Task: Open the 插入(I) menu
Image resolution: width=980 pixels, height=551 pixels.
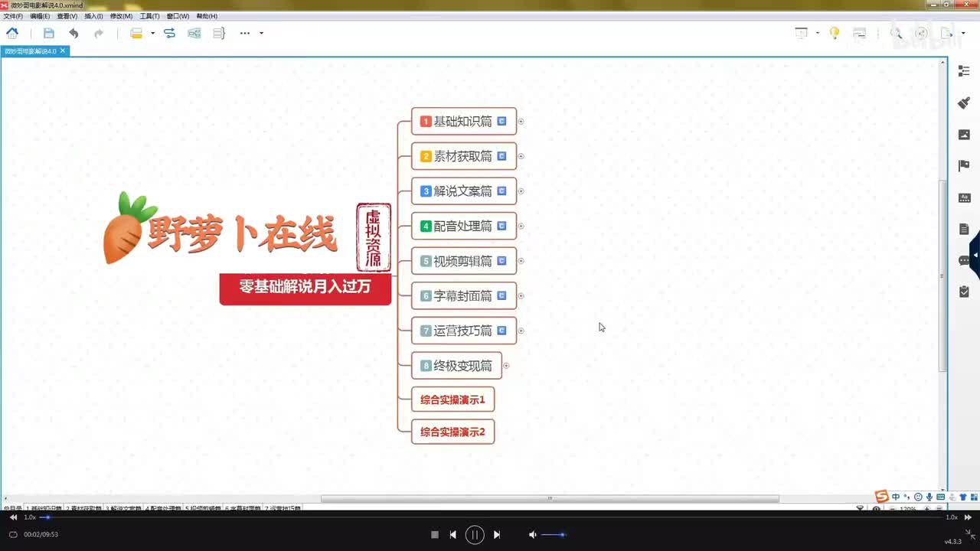Action: click(x=93, y=16)
